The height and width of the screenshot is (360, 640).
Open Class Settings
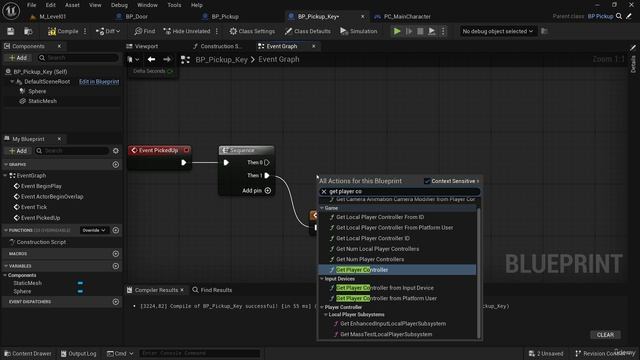[x=252, y=31]
